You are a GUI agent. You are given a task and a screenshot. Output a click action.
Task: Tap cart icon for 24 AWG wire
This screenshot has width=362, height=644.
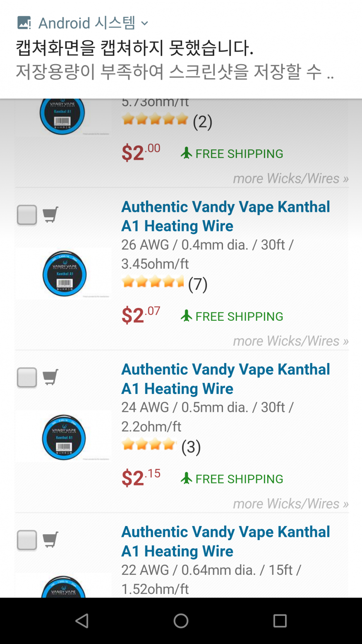50,377
